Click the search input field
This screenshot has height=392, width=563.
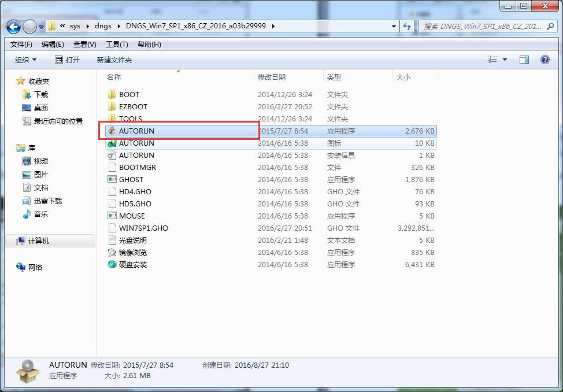483,27
